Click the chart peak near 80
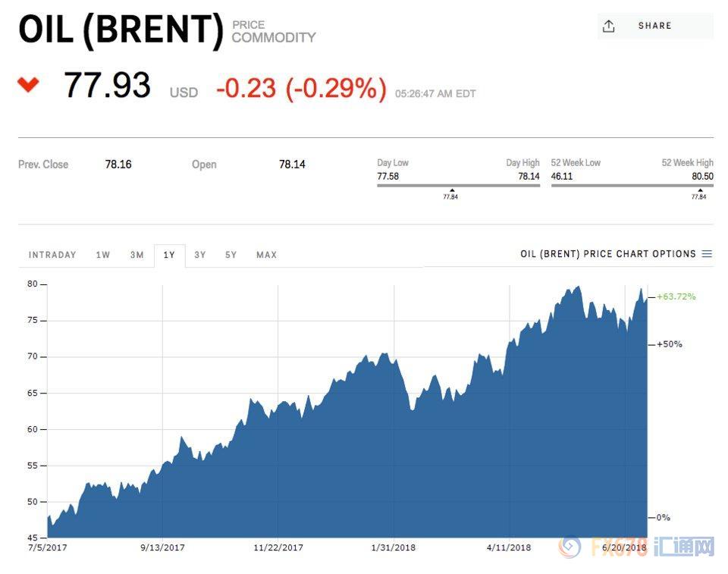Image resolution: width=728 pixels, height=574 pixels. (578, 288)
